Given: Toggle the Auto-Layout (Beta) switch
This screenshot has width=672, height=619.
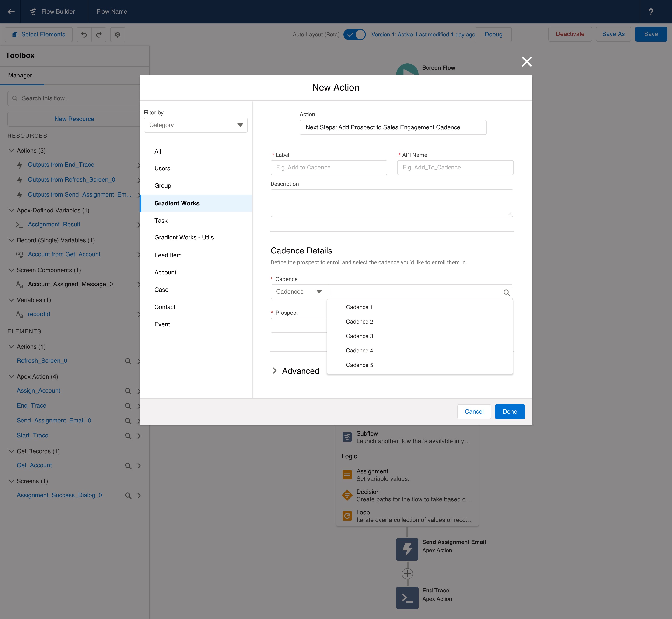Looking at the screenshot, I should coord(355,35).
